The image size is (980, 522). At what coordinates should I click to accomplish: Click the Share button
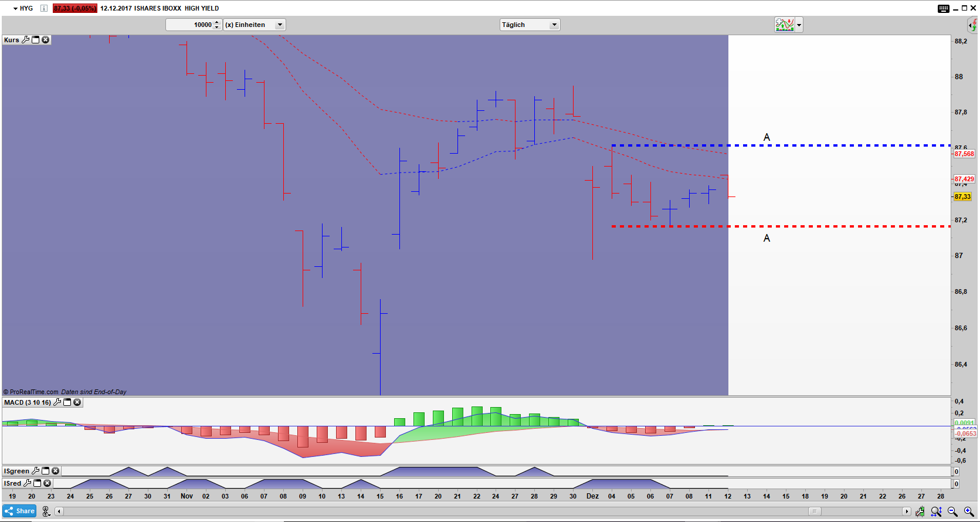point(19,511)
